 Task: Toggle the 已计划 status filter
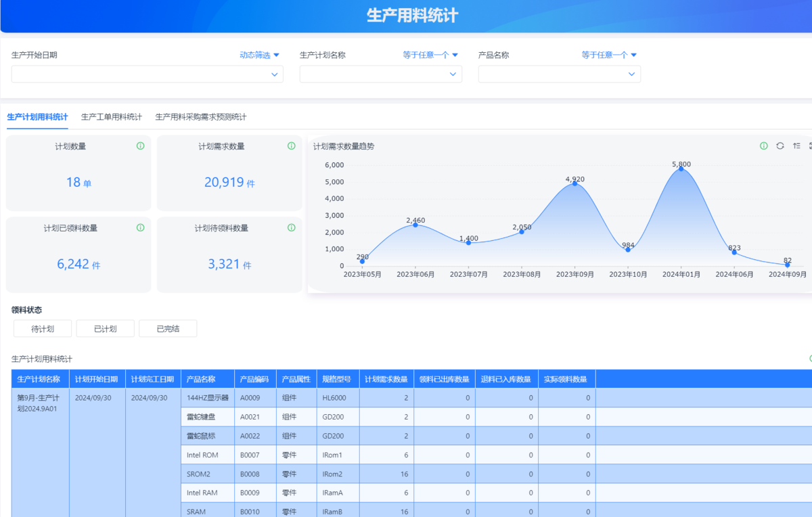tap(105, 329)
